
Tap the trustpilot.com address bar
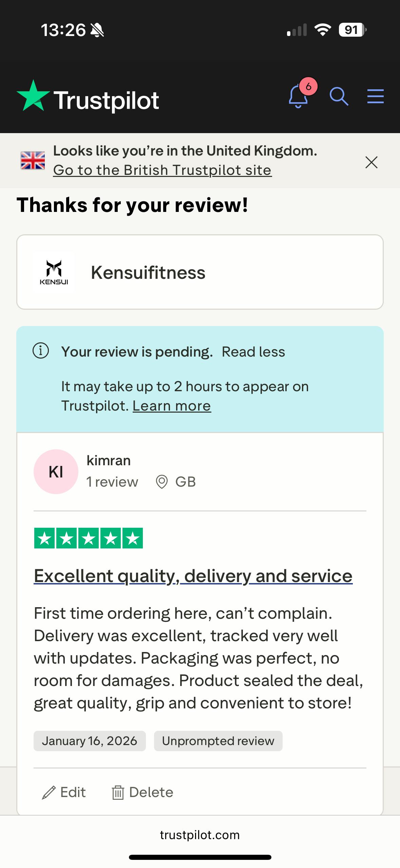click(x=200, y=835)
